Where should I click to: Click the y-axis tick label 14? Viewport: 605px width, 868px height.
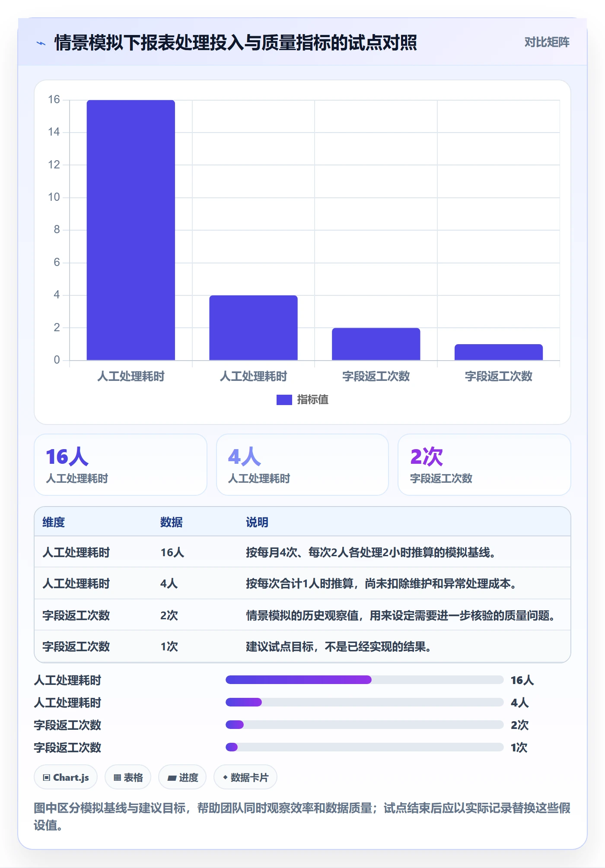coord(54,132)
